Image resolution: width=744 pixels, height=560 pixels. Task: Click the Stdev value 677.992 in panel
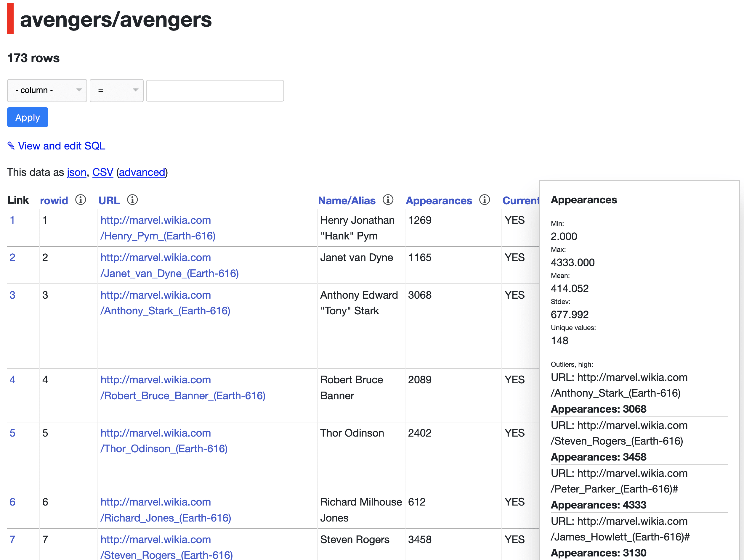tap(570, 314)
